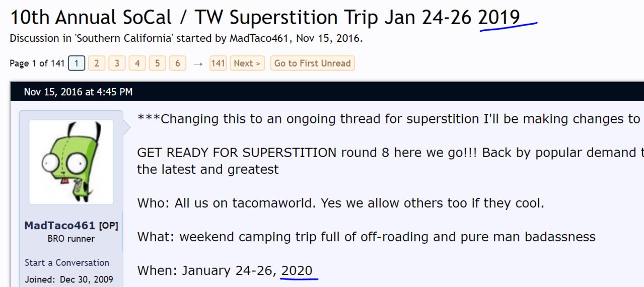Image resolution: width=644 pixels, height=287 pixels.
Task: Jump to last page 141
Action: tap(218, 63)
